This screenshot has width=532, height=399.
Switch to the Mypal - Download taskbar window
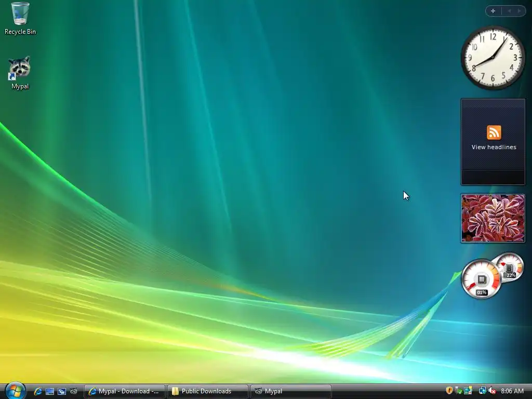point(125,391)
